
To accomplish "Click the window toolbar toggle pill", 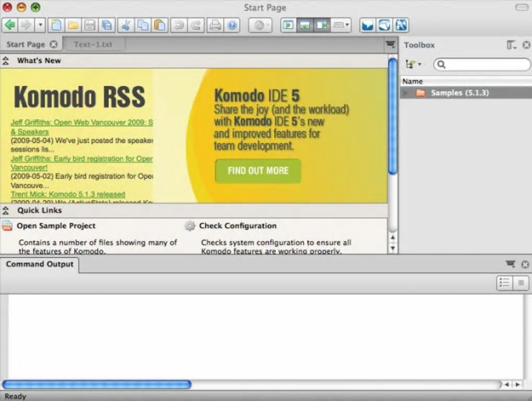I will 521,7.
